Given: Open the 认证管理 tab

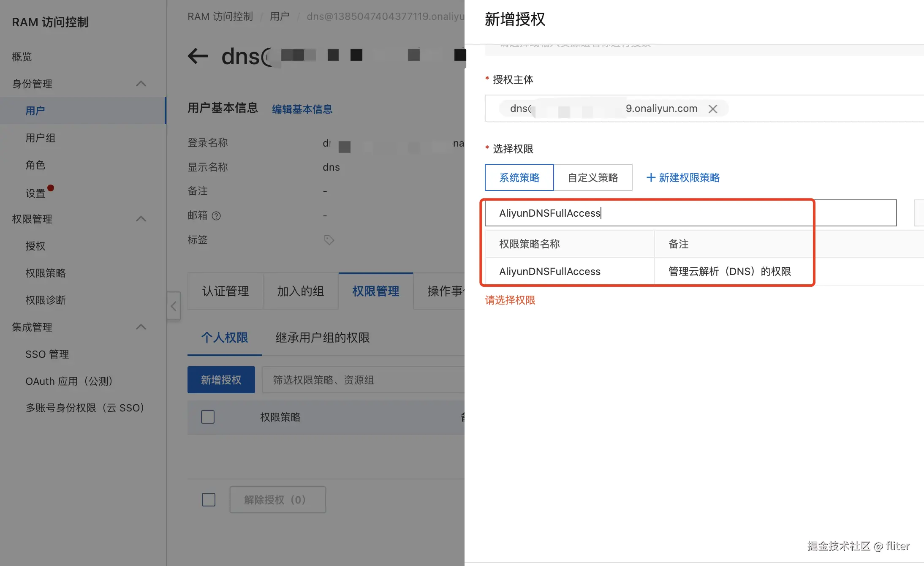Looking at the screenshot, I should 226,291.
